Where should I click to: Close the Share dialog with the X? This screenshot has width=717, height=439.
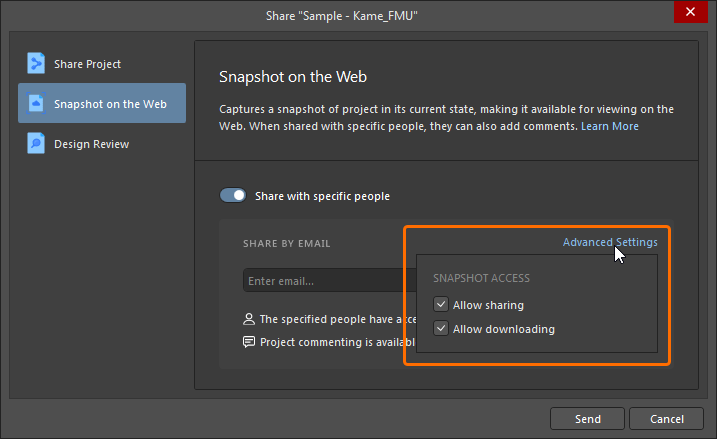coord(689,12)
